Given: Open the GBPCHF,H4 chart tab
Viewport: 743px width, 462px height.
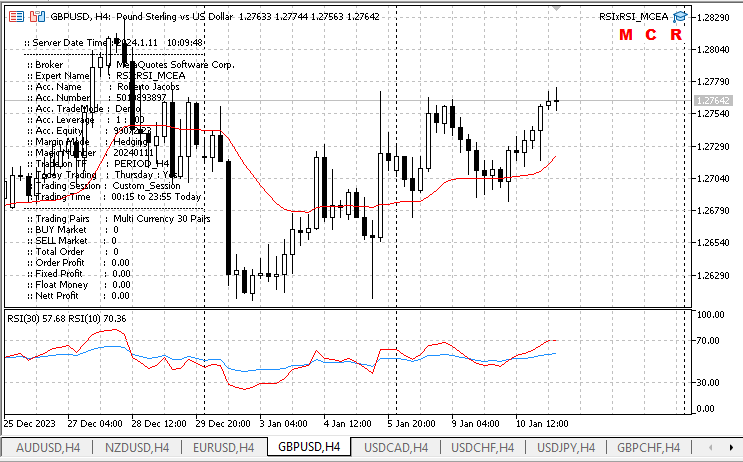Looking at the screenshot, I should coord(648,447).
